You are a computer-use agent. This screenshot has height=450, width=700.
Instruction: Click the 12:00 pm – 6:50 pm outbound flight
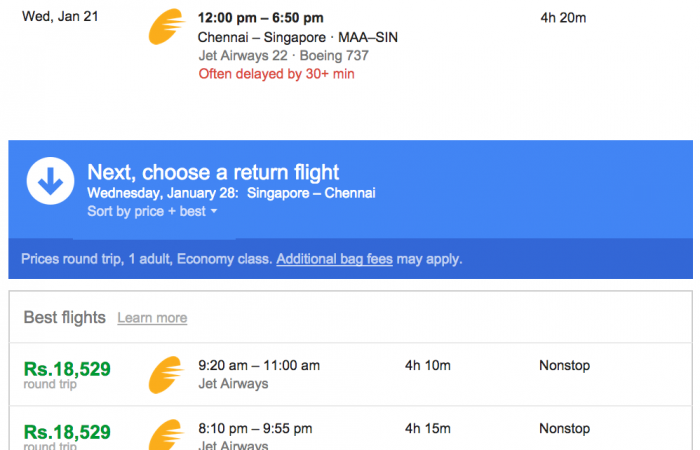[260, 18]
